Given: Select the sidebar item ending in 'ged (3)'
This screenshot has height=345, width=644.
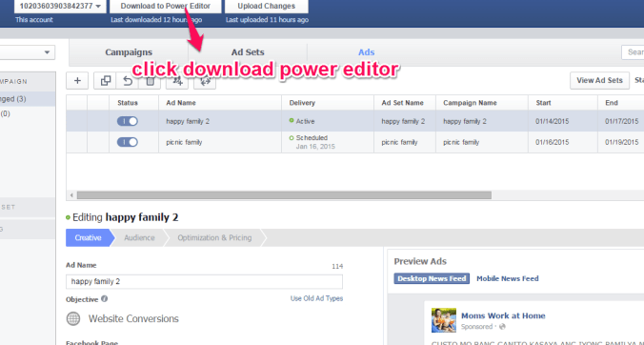Looking at the screenshot, I should point(27,99).
